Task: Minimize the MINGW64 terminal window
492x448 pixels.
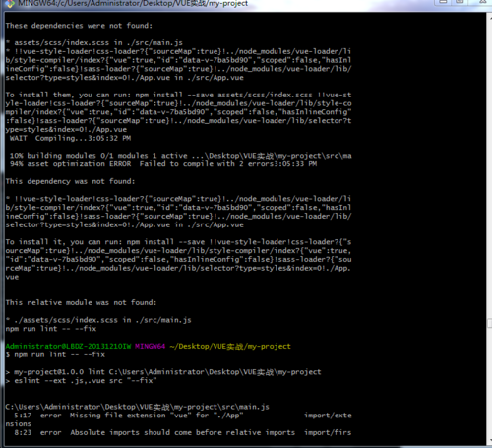Action: (x=443, y=2)
